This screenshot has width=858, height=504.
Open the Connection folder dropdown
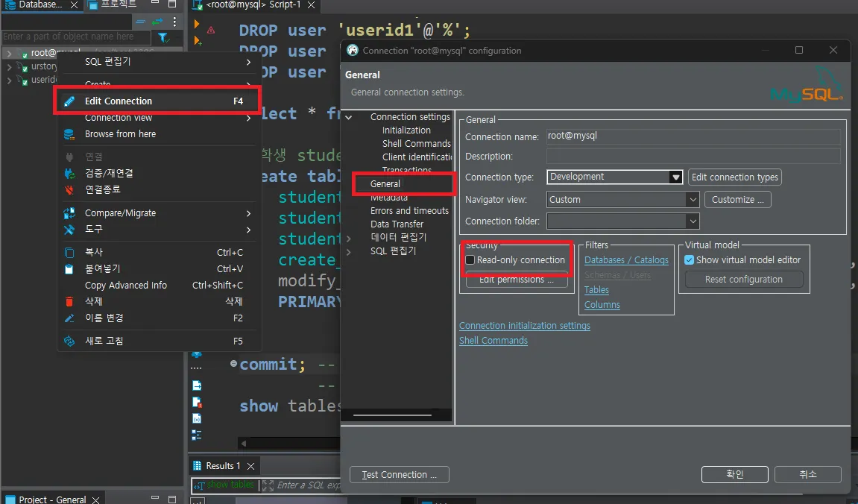coord(693,221)
